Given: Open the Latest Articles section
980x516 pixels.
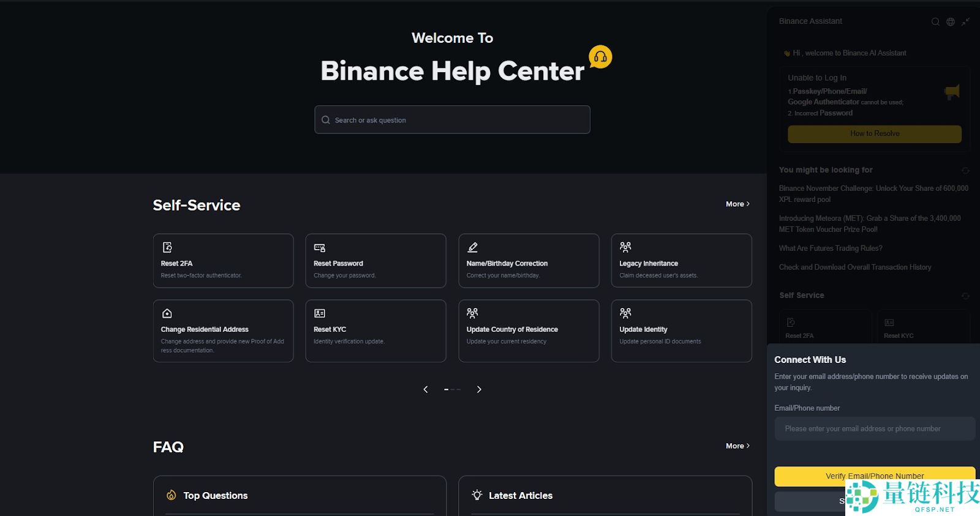Looking at the screenshot, I should (519, 495).
